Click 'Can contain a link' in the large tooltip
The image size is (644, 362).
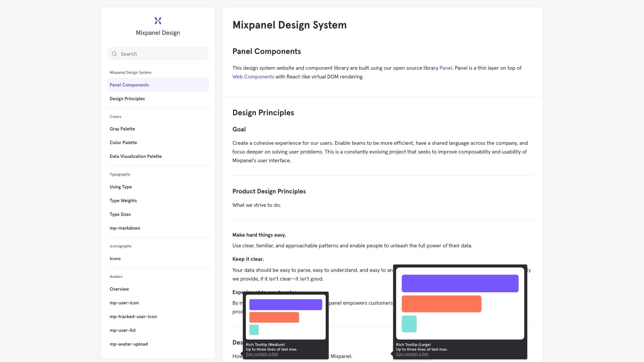coord(412,354)
